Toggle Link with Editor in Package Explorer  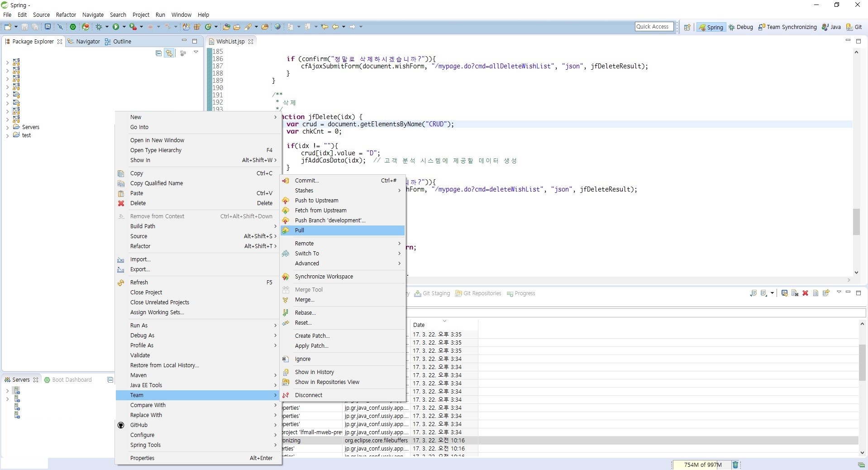(x=169, y=53)
